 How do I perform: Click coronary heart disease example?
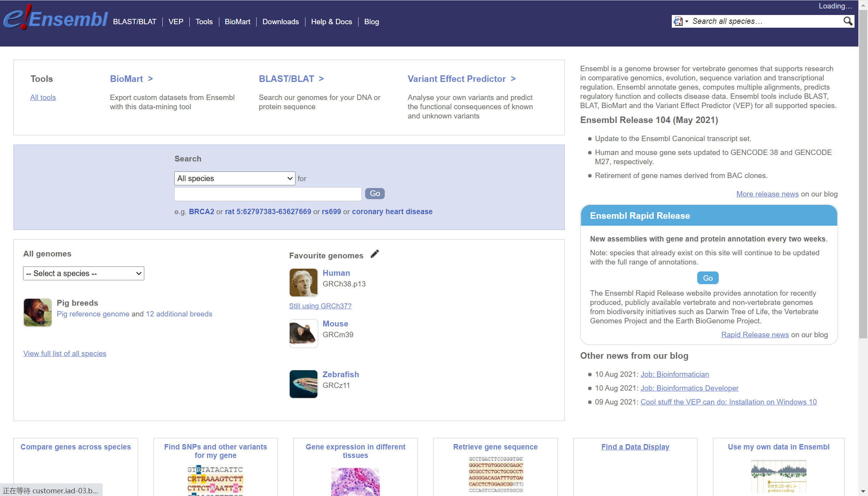(392, 212)
